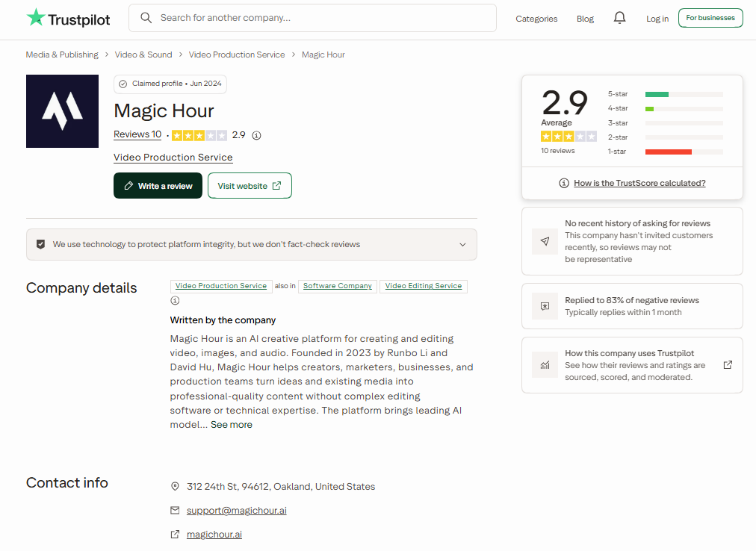This screenshot has height=551, width=756.
Task: Click the external link icon in Visit website
Action: pos(276,186)
